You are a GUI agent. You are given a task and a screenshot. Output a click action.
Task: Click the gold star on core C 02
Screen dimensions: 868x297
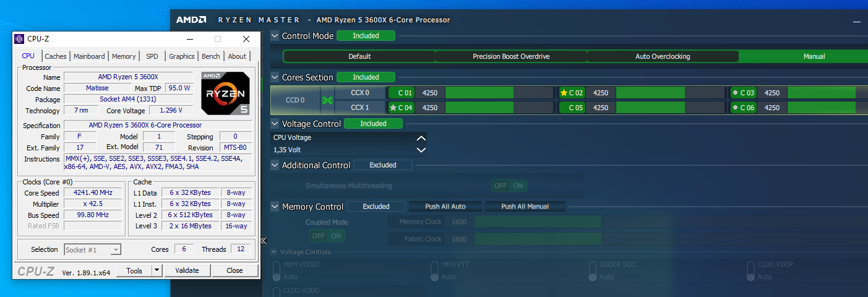point(564,93)
